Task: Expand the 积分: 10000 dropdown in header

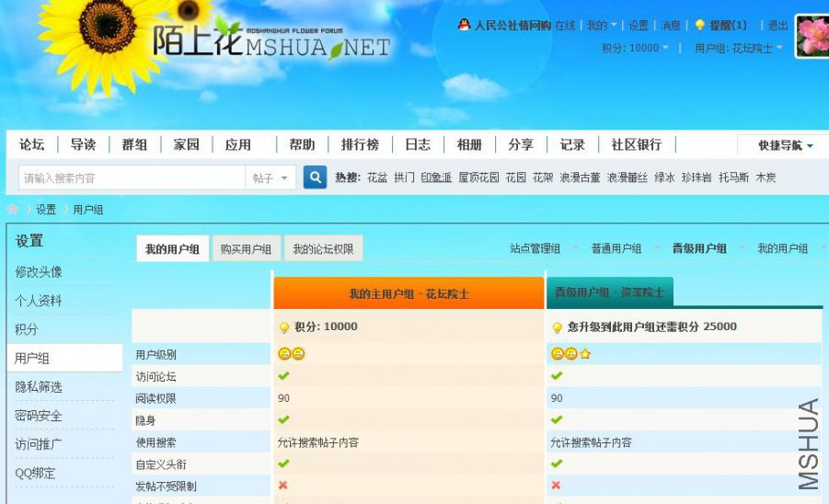Action: [635, 48]
